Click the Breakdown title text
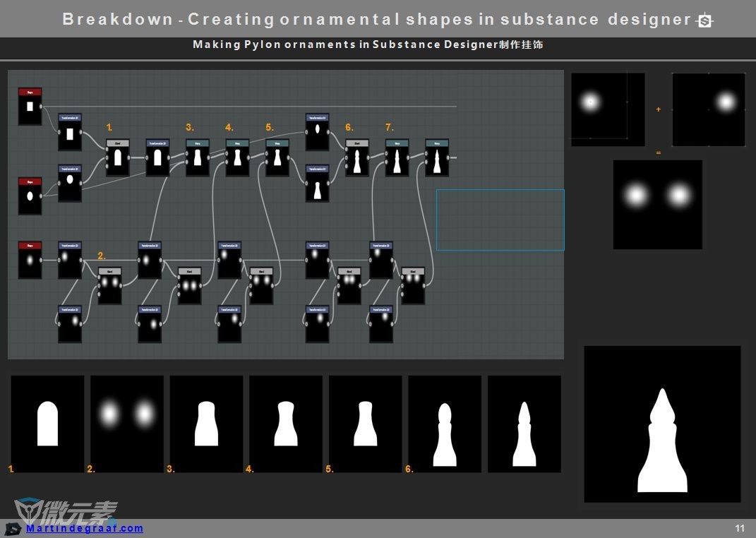Viewport: 756px width, 538px height. (378, 19)
